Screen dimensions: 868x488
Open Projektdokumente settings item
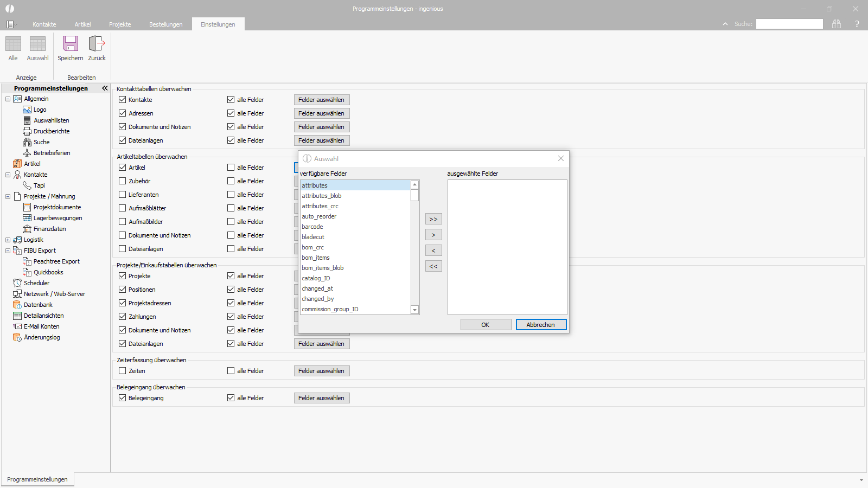click(x=57, y=207)
